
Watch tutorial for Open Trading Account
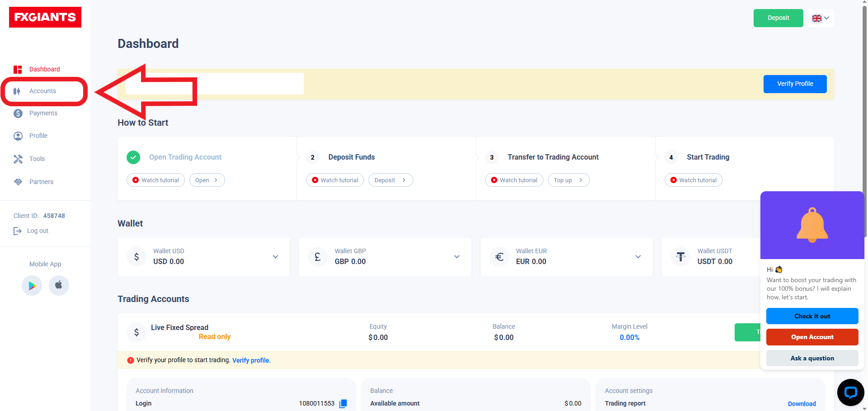(x=156, y=180)
